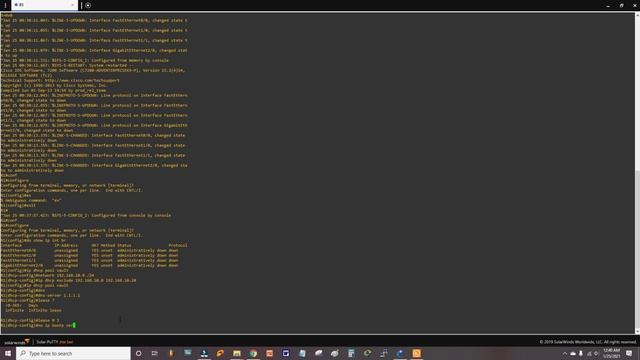Click the terminal vertical scrollbar thumb
This screenshot has width=640, height=360.
637,250
